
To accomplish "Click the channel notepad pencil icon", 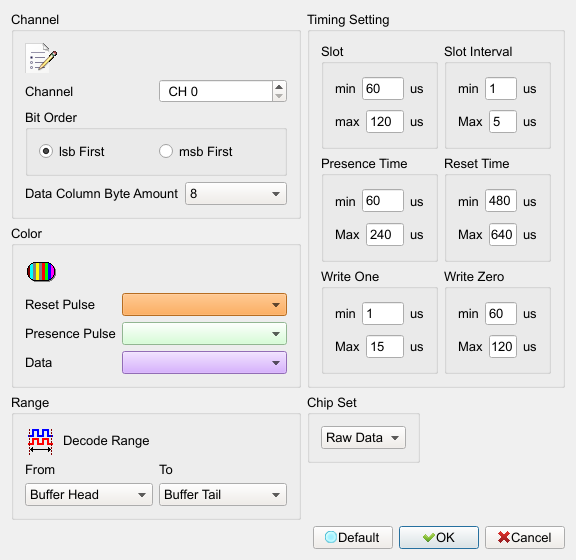I will (x=41, y=58).
